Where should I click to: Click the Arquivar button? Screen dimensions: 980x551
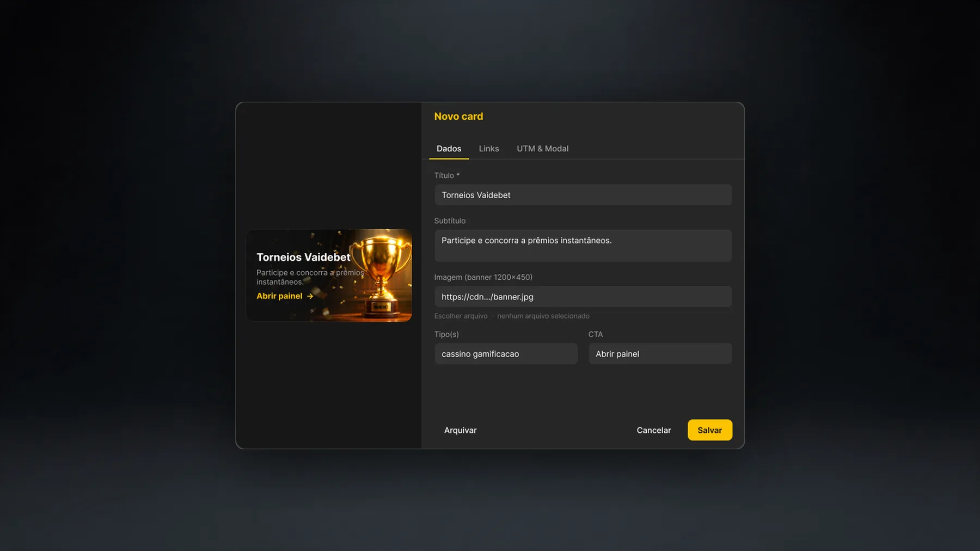(460, 430)
